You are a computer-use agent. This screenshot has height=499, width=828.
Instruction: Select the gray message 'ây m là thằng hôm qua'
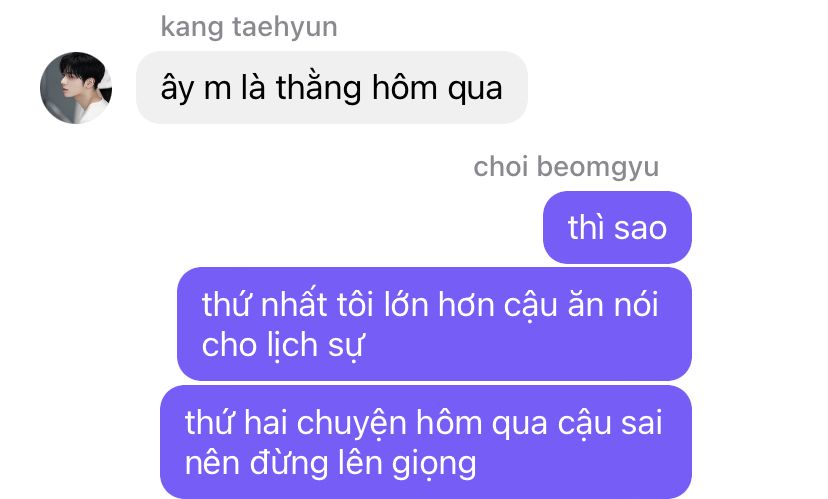click(332, 88)
